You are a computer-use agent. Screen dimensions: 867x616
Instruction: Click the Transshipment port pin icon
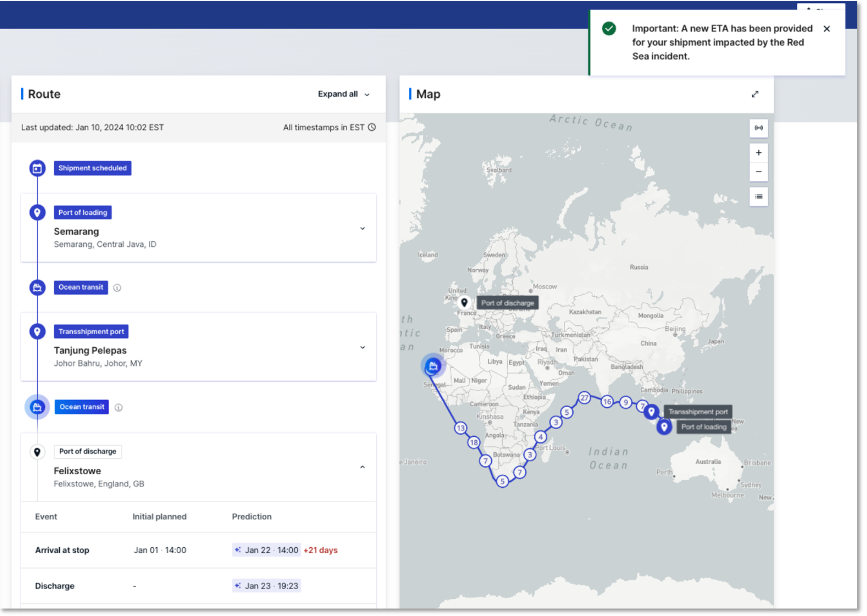[x=37, y=332]
